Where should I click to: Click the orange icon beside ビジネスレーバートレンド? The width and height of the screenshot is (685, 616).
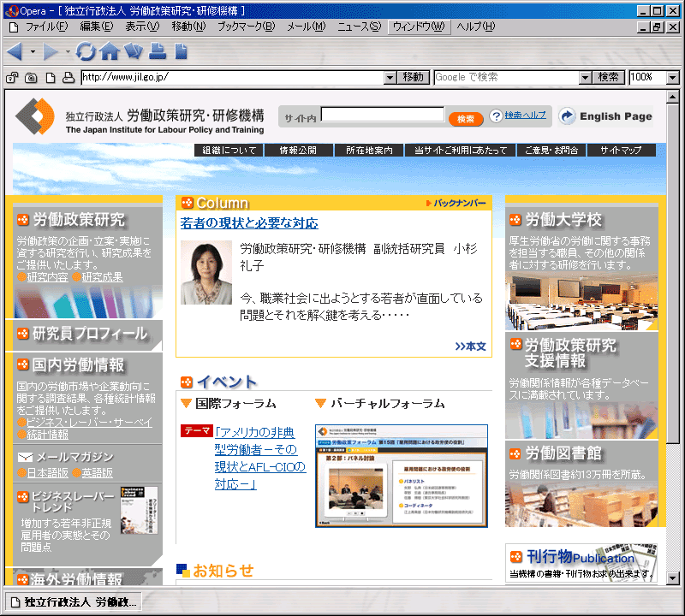(23, 497)
